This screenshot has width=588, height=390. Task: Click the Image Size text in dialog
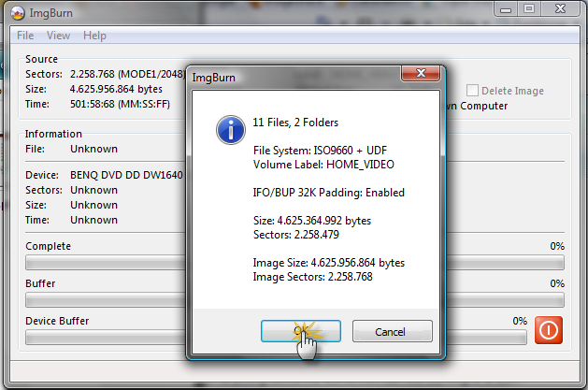tap(328, 263)
